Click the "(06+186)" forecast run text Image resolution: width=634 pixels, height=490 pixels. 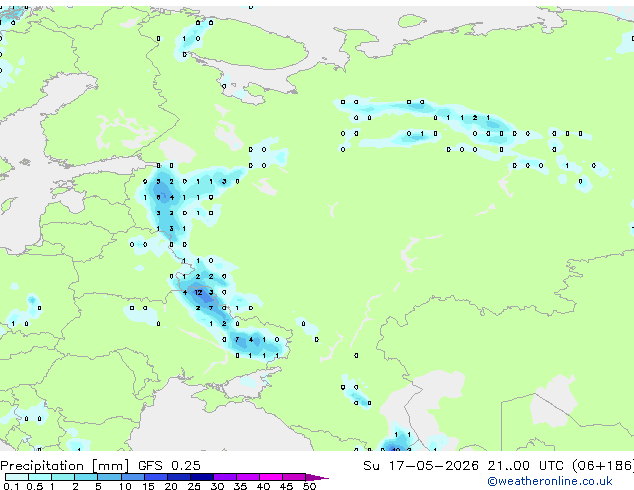[x=603, y=466]
